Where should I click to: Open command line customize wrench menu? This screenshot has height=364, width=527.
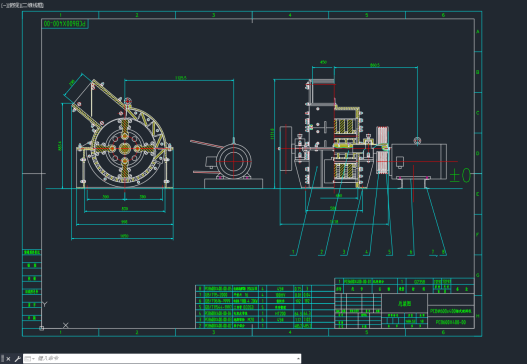[x=18, y=359]
